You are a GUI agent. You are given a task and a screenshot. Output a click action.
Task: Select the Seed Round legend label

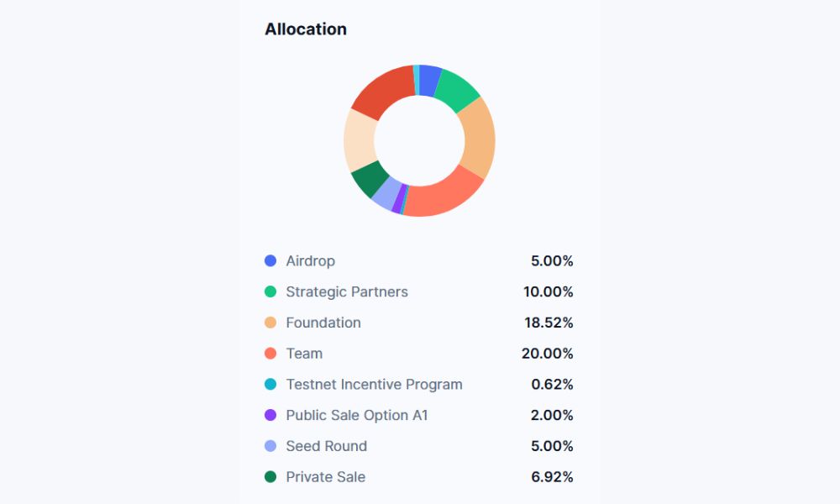(x=326, y=446)
